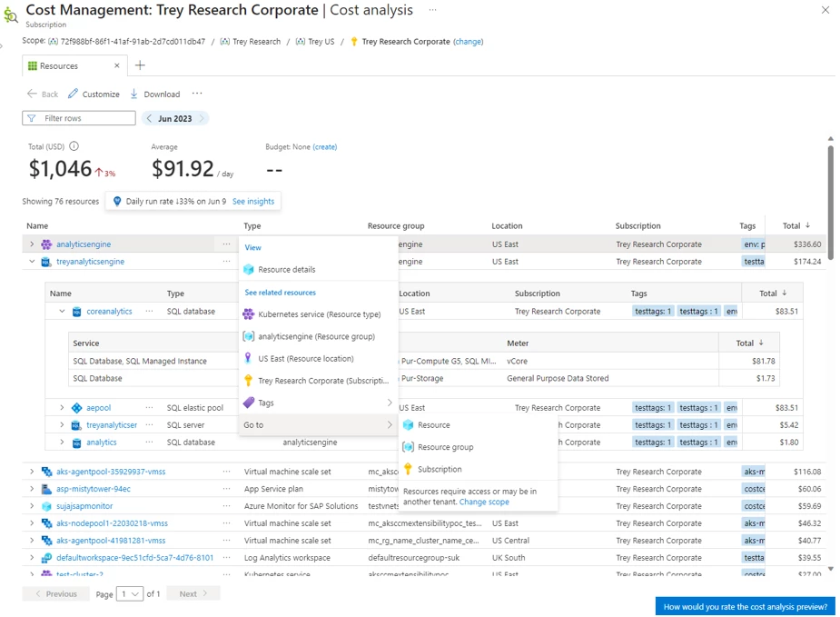
Task: Click See insights link
Action: pyautogui.click(x=253, y=201)
